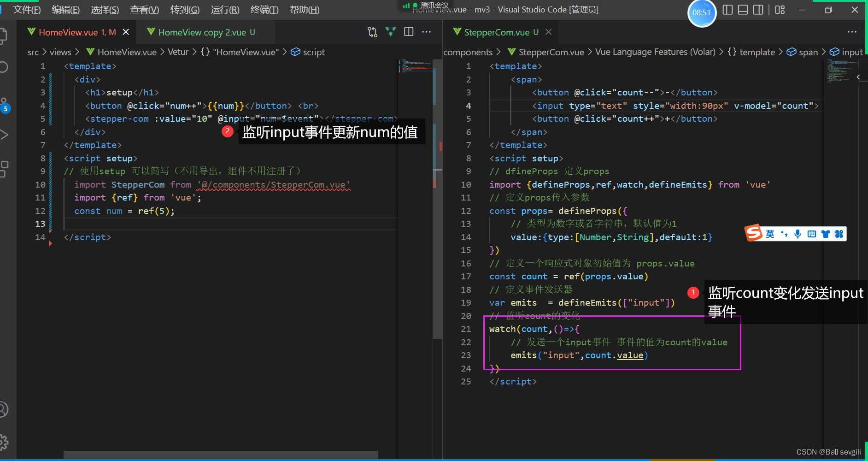
Task: Open more actions for StepperCom editor group
Action: [x=852, y=32]
